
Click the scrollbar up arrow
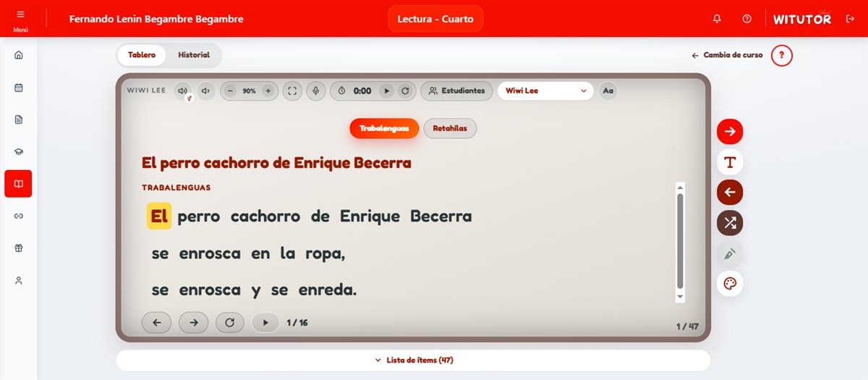(x=680, y=187)
